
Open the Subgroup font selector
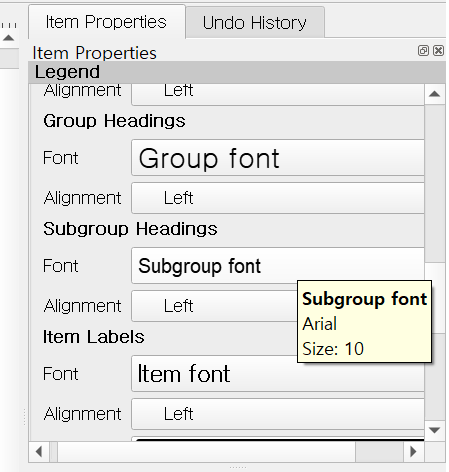[278, 266]
